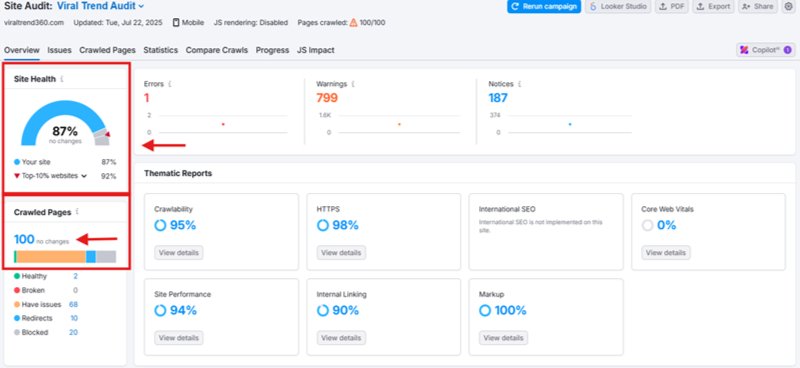Click the Site Health gauge chart

pyautogui.click(x=65, y=123)
